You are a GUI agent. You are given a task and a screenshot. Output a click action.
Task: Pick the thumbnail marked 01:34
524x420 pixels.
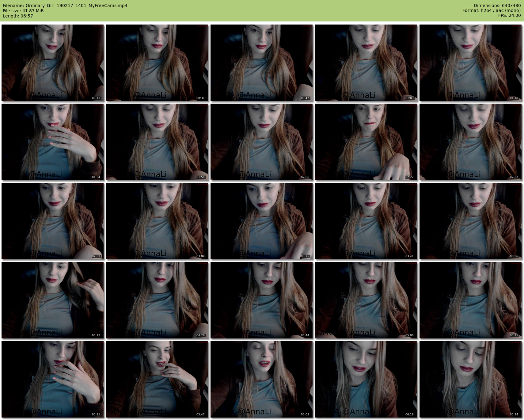pyautogui.click(x=52, y=142)
